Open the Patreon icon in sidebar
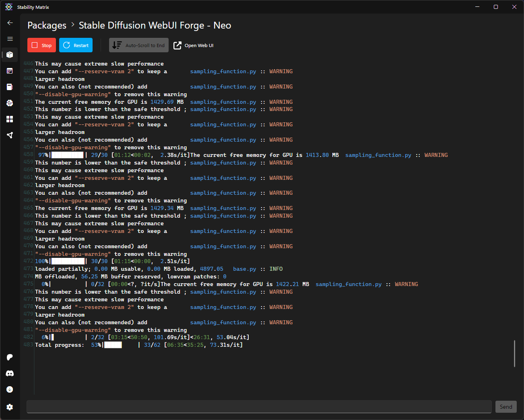The image size is (524, 420). tap(10, 357)
